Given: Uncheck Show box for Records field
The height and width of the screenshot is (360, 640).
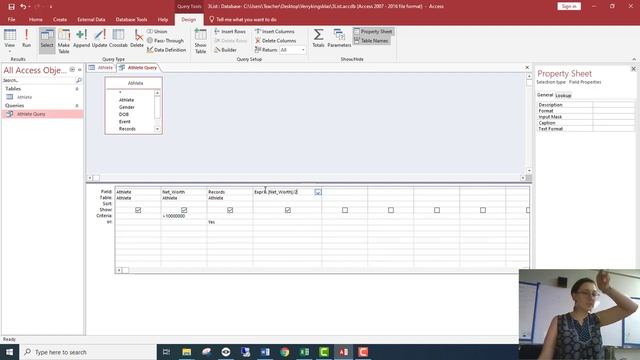Looking at the screenshot, I should [230, 210].
